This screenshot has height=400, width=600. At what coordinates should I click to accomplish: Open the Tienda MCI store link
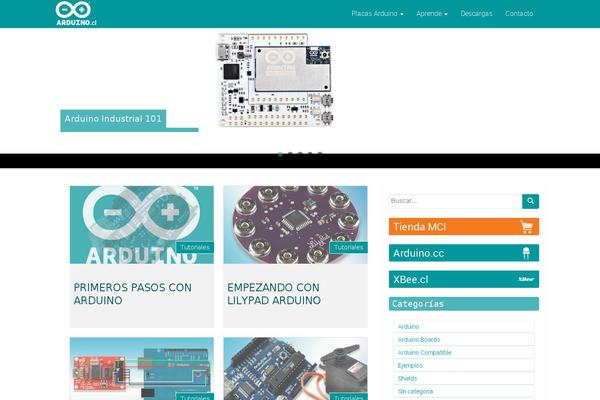[464, 227]
